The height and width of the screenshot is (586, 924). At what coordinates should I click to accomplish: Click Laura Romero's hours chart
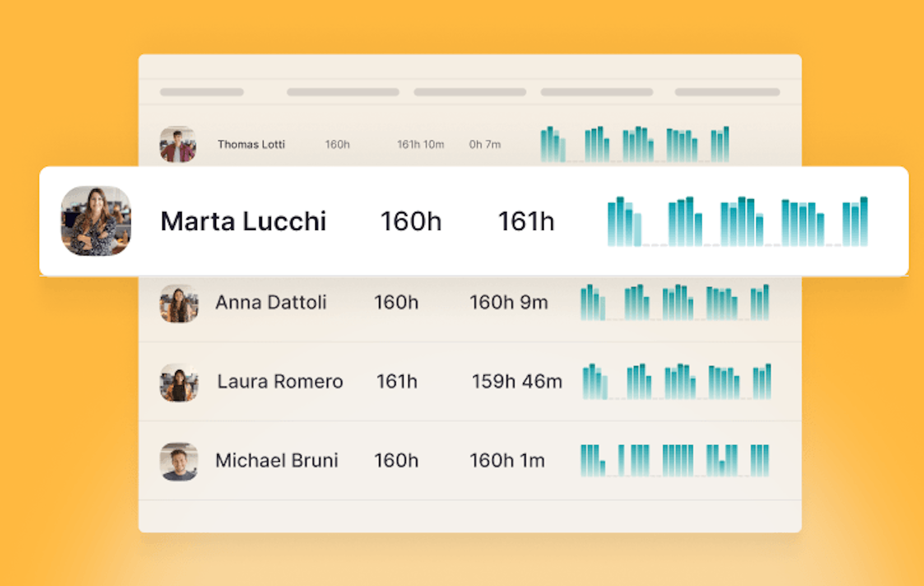[677, 381]
